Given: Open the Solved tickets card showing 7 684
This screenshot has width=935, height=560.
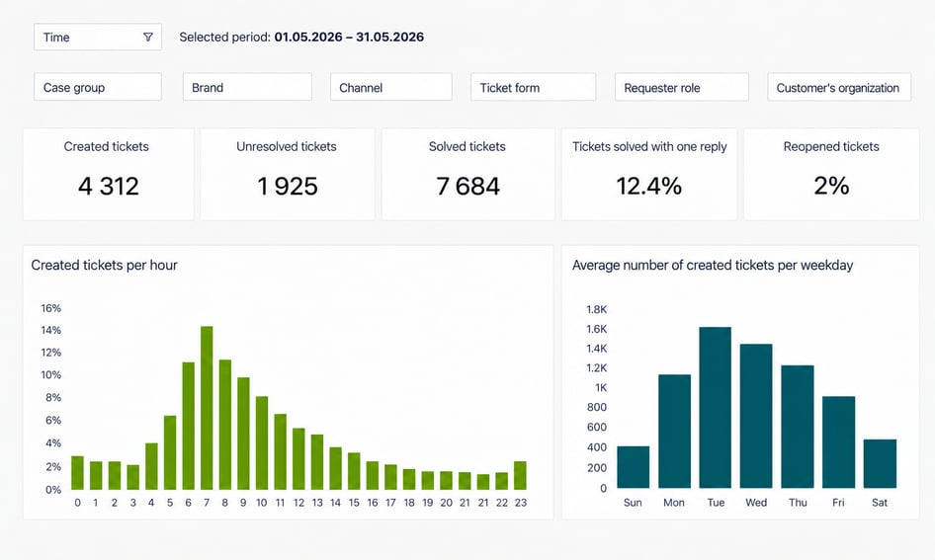Looking at the screenshot, I should tap(468, 174).
